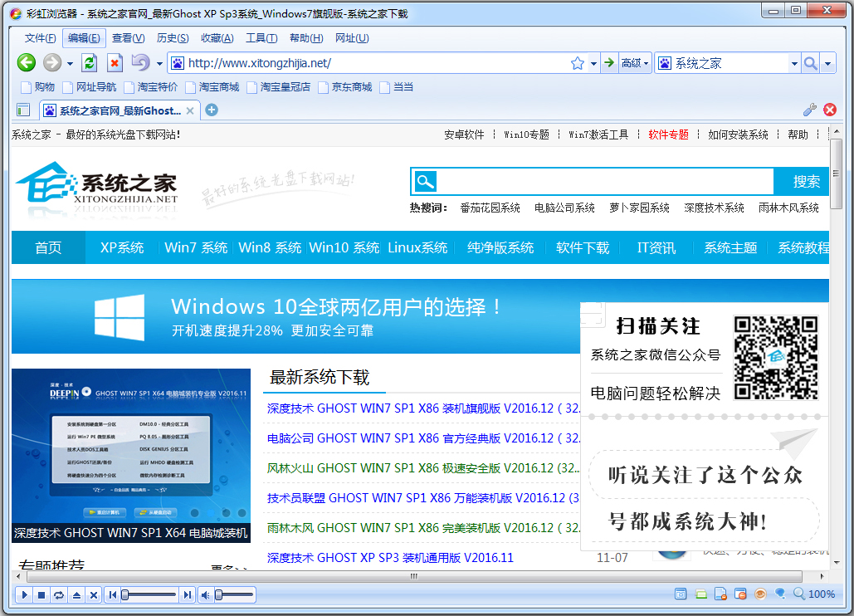Image resolution: width=854 pixels, height=616 pixels.
Task: Mute audio with the speaker icon
Action: pos(206,594)
